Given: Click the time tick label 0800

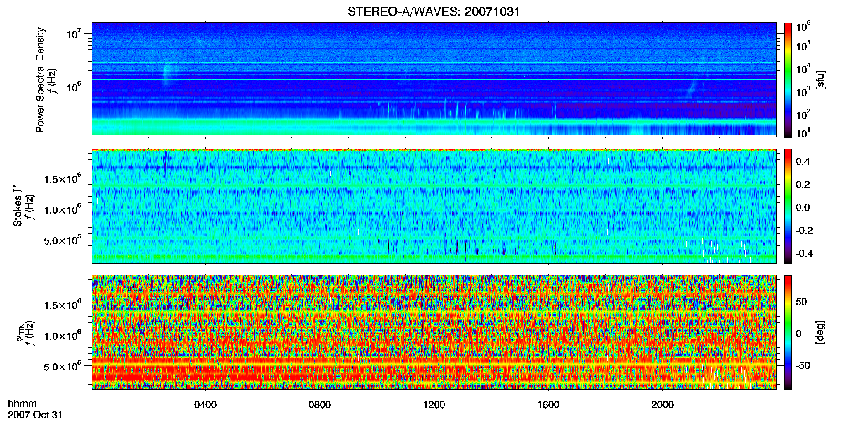Looking at the screenshot, I should 320,405.
